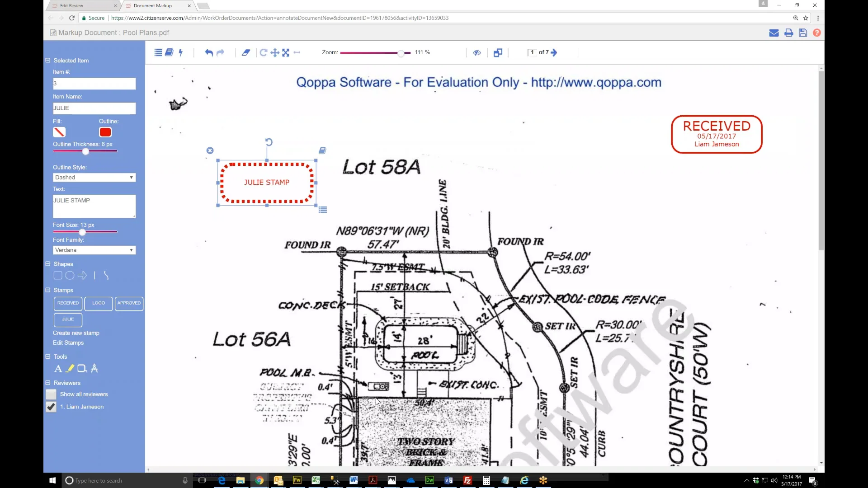Delete the selected JULIE STAMP annotation

pyautogui.click(x=210, y=150)
